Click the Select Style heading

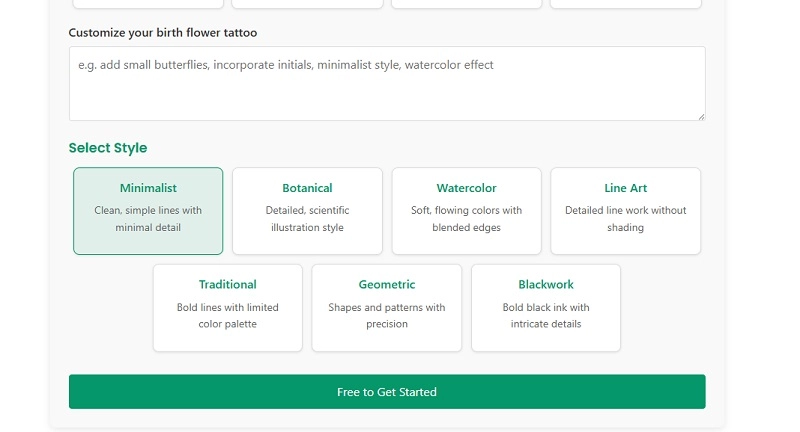point(107,148)
